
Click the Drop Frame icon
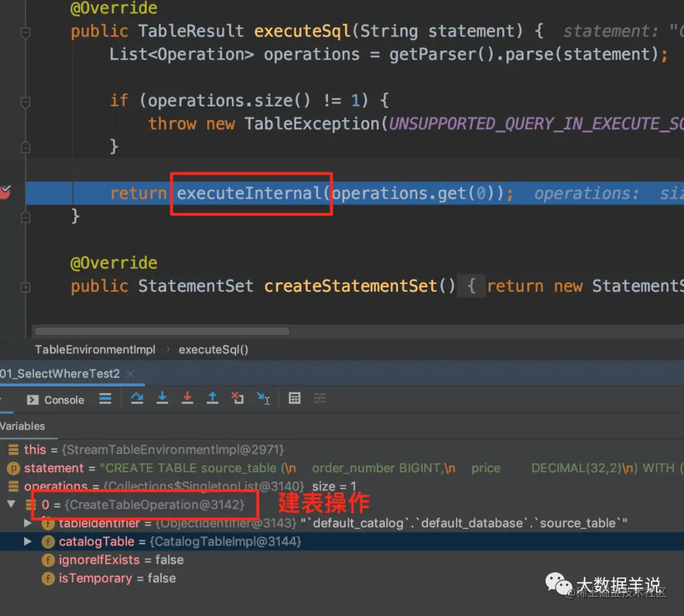[x=237, y=398]
